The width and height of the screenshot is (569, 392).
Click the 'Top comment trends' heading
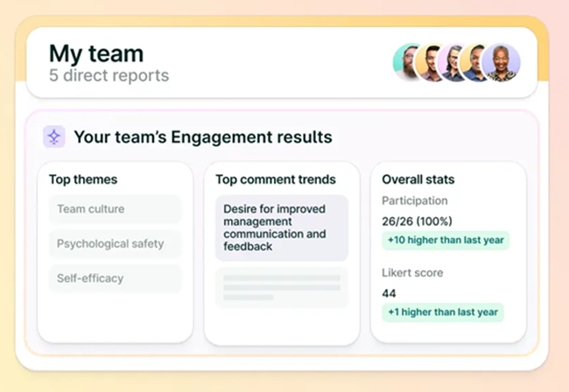[x=276, y=179]
